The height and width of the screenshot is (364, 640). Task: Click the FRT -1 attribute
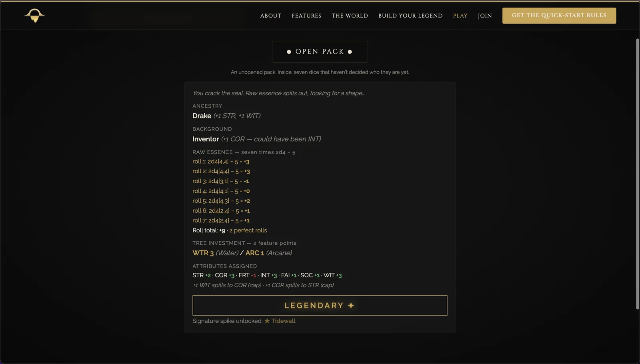click(x=247, y=275)
